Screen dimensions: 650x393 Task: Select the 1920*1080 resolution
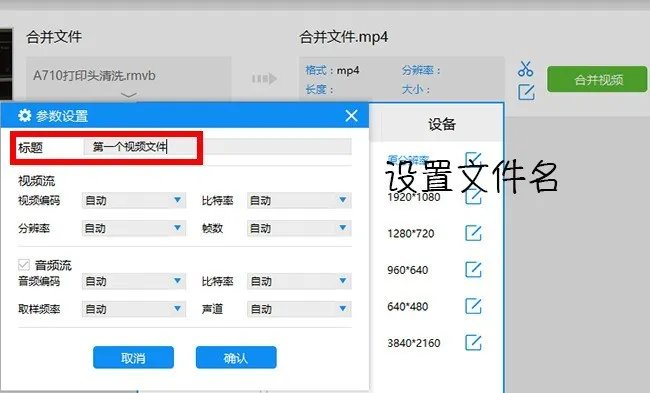pos(414,197)
